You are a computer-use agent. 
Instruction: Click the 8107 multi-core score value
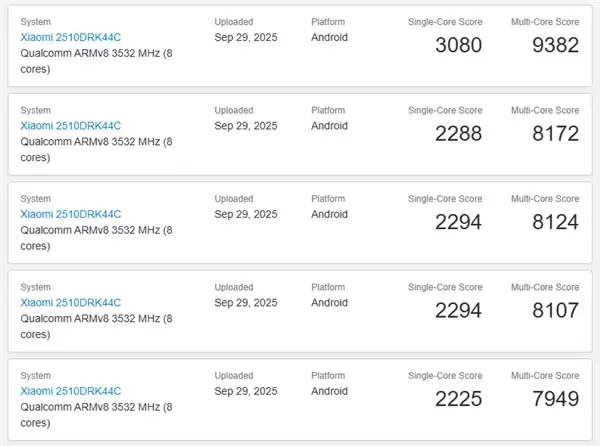(x=555, y=310)
